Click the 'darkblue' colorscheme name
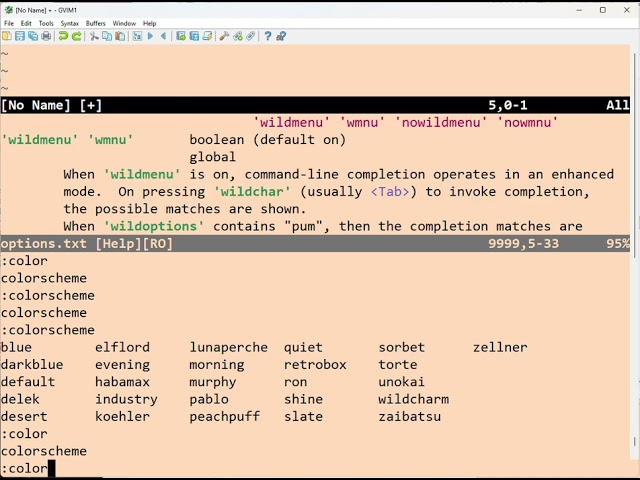640x480 pixels. click(32, 364)
